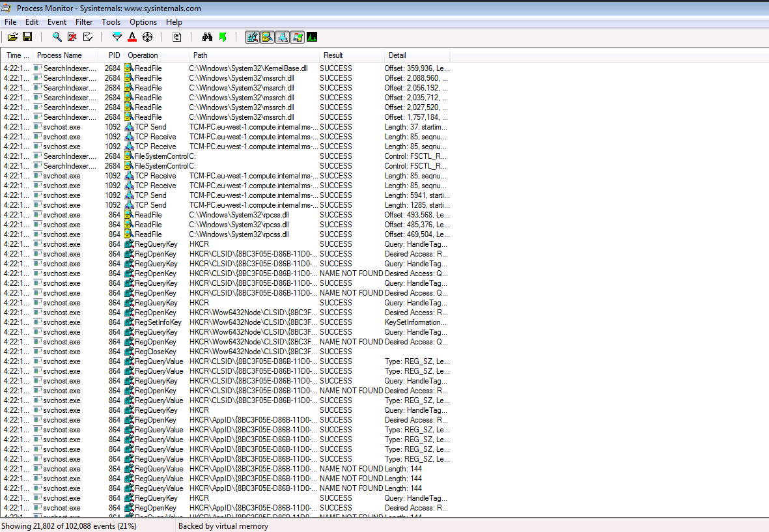Viewport: 769px width, 532px height.
Task: Toggle Show File System Activity button
Action: point(267,37)
